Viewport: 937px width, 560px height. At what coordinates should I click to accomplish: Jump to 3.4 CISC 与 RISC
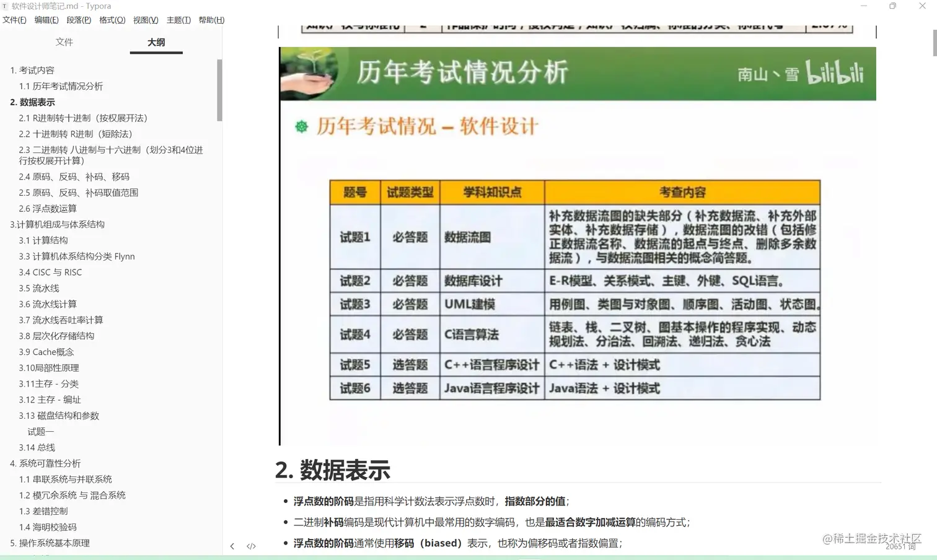(x=50, y=273)
